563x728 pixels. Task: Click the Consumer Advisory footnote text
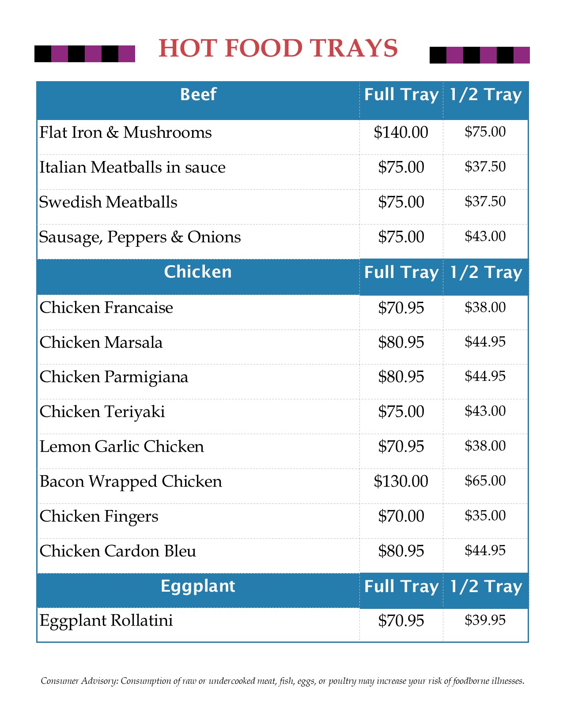click(283, 681)
